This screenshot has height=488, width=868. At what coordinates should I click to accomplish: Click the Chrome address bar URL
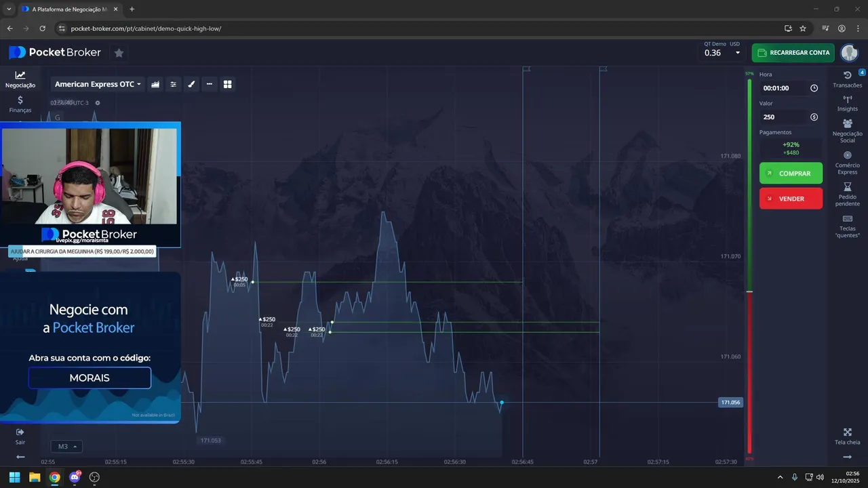pyautogui.click(x=145, y=28)
